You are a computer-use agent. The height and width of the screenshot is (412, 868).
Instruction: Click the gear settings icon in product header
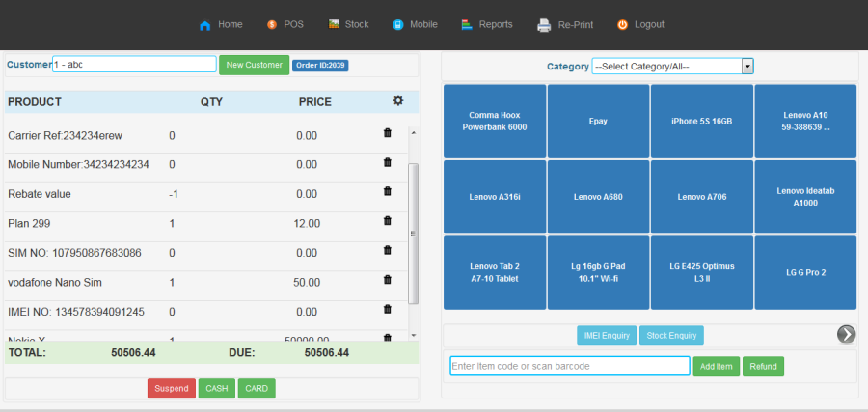[x=398, y=101]
